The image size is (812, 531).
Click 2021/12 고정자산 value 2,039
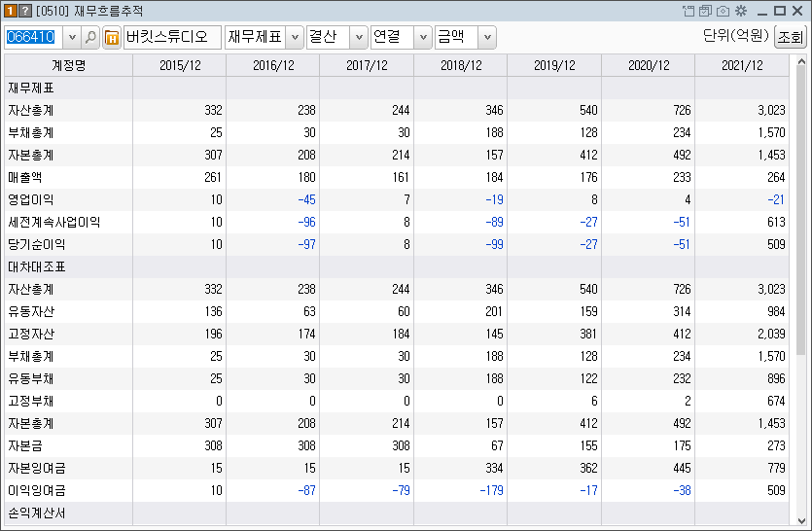coord(771,335)
